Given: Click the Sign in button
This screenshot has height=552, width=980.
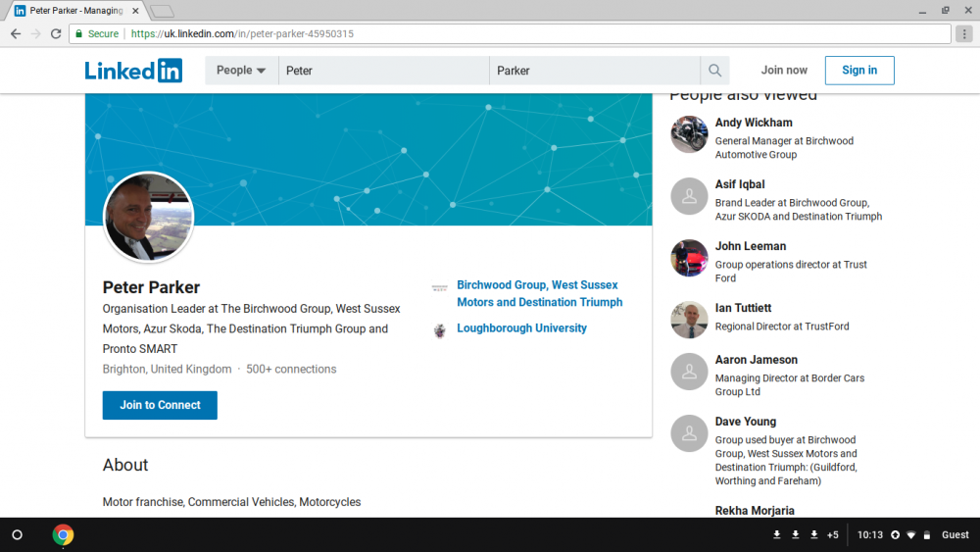Looking at the screenshot, I should (x=859, y=70).
